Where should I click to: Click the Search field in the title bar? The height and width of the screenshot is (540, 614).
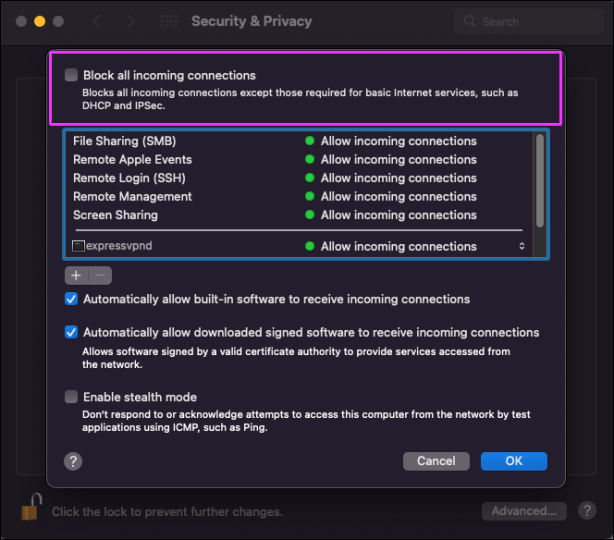(x=527, y=21)
